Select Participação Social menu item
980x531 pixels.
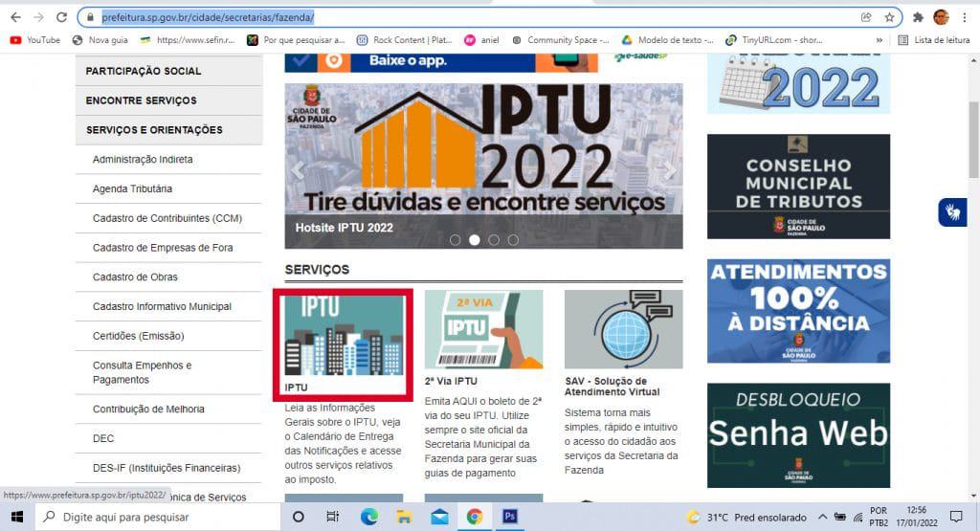point(168,71)
